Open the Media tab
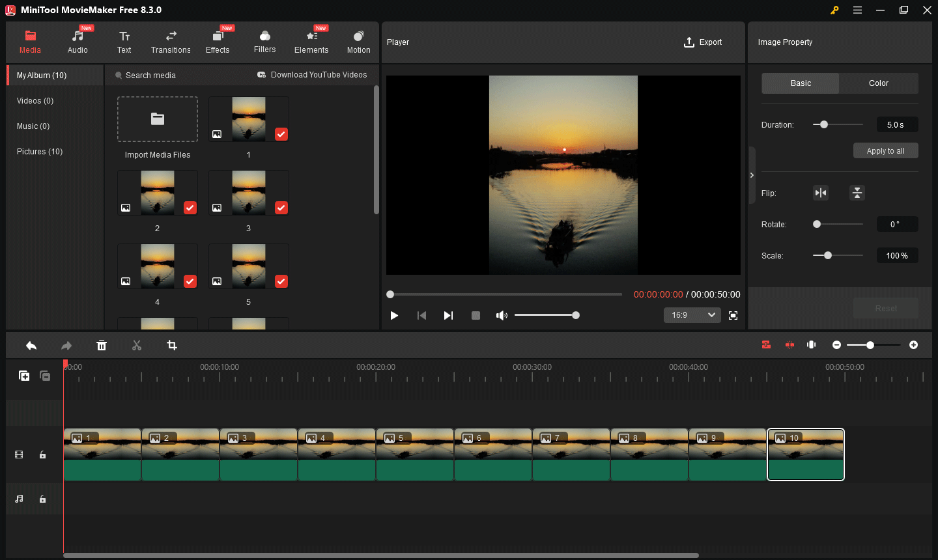938x560 pixels. [x=30, y=42]
